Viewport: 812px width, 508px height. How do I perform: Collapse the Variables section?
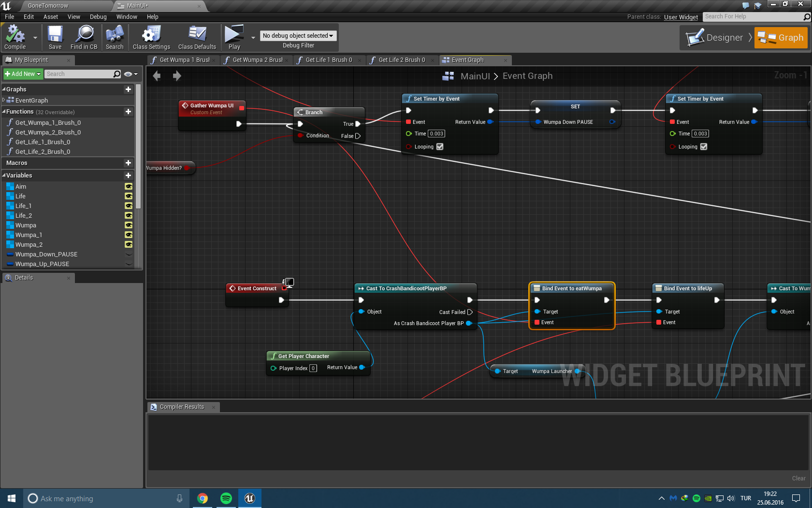[x=4, y=175]
